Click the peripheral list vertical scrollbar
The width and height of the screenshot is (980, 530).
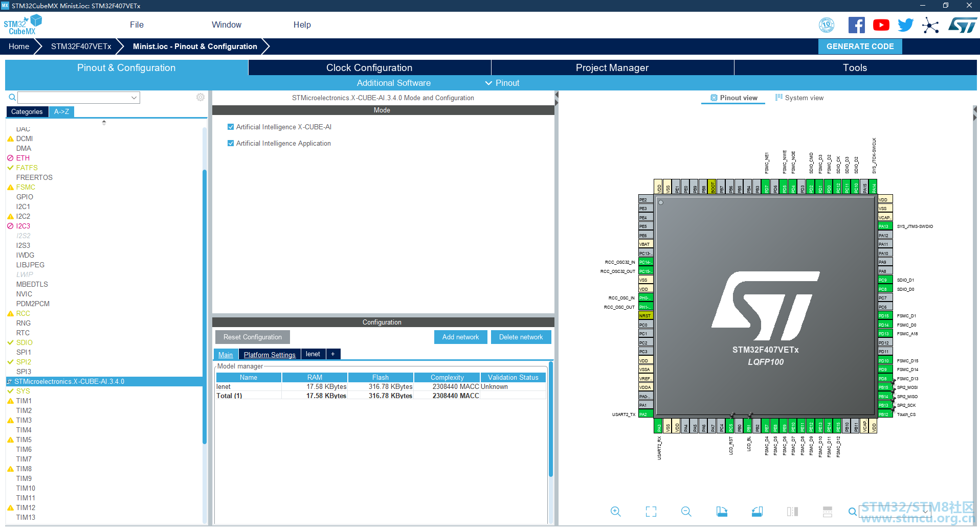point(205,307)
